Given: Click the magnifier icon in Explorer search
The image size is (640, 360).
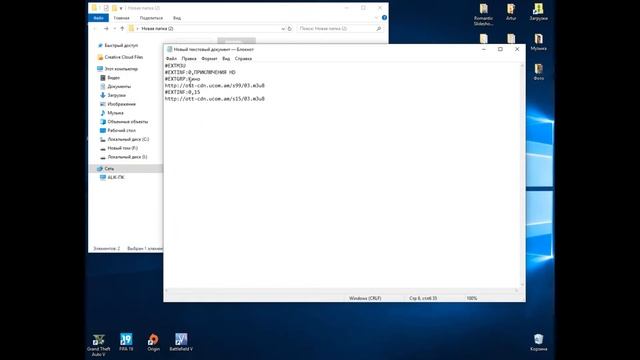Looking at the screenshot, I should [379, 29].
